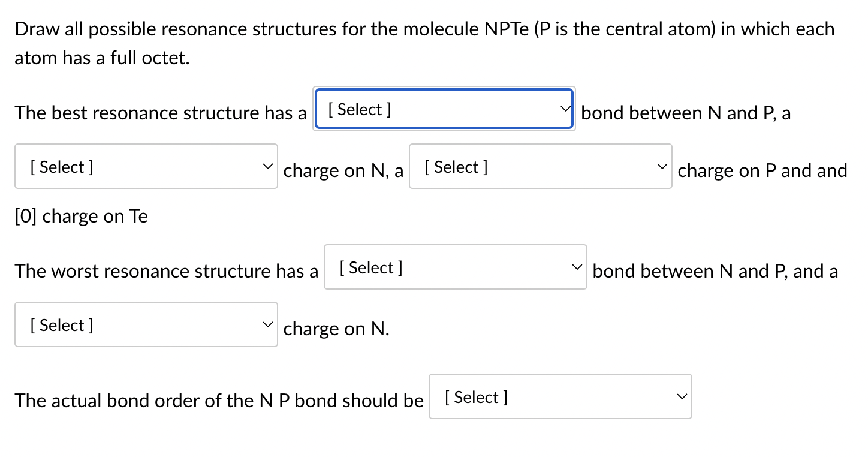
Task: Click the chevron before 'charge on P and and'
Action: click(662, 167)
